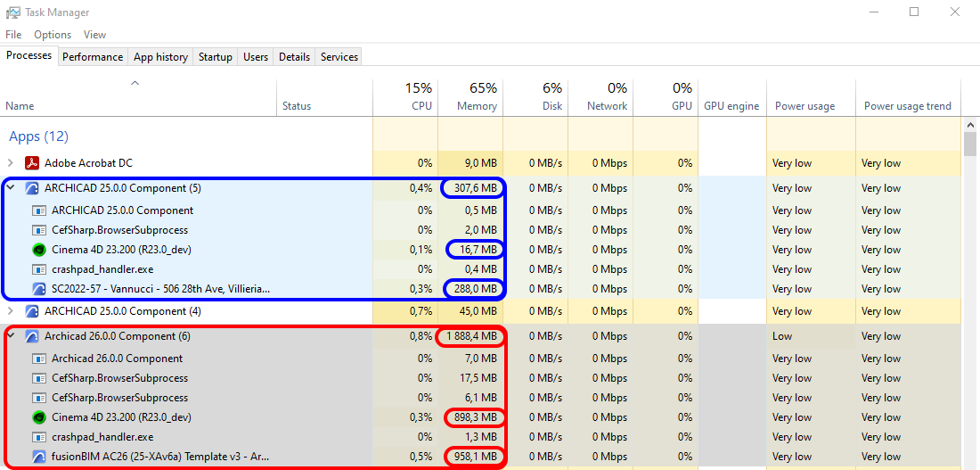Screen dimensions: 980x470
Task: Select the crashpad_handler.exe row under Archicad 26
Action: tap(102, 437)
